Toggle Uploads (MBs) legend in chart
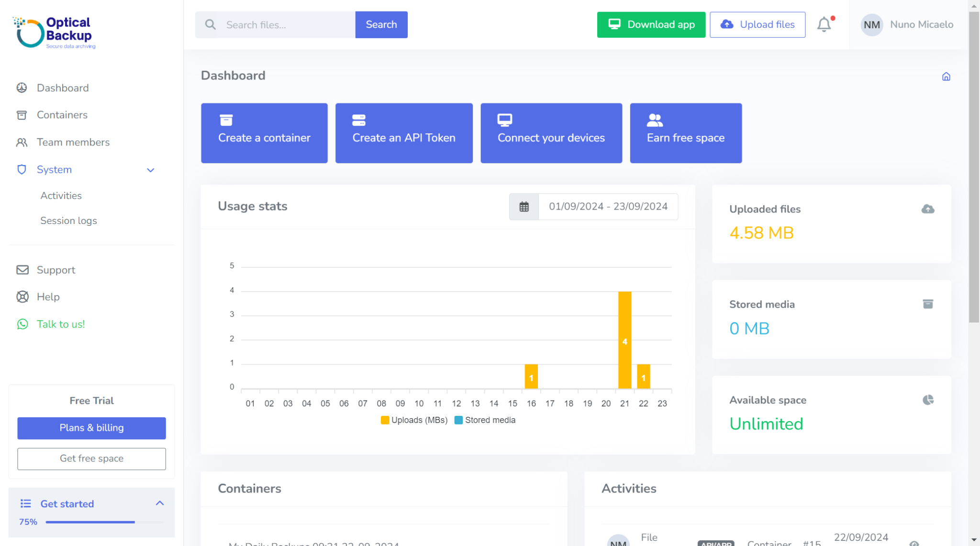Viewport: 980px width, 546px height. point(414,420)
